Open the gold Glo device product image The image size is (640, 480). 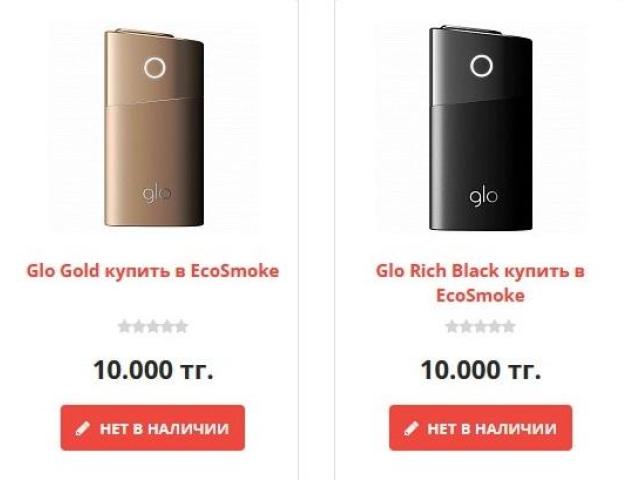[154, 127]
